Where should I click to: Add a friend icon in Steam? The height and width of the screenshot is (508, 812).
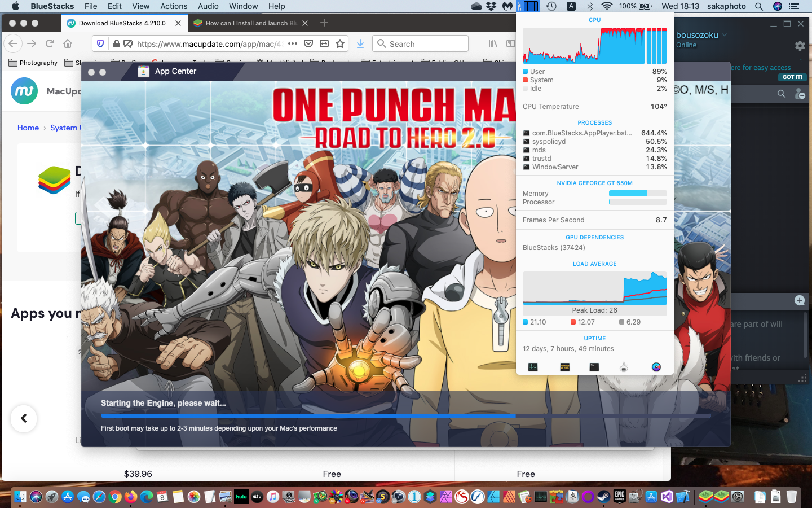(800, 94)
